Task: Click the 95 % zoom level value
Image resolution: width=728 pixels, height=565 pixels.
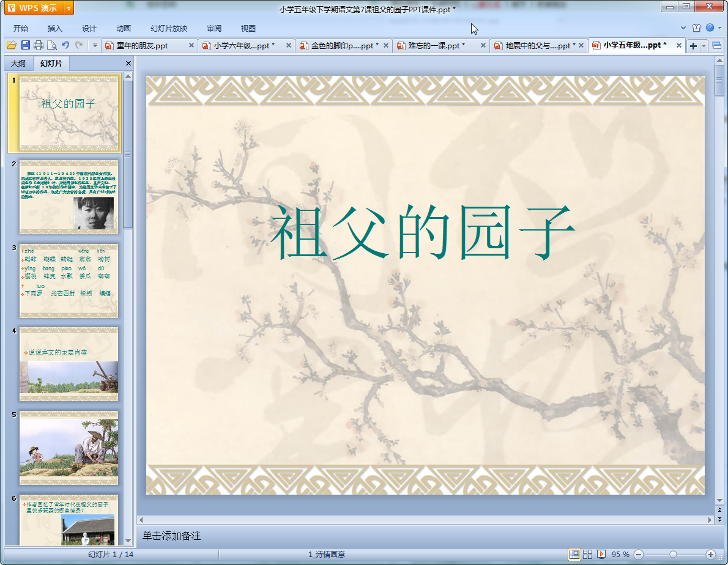Action: click(x=620, y=555)
